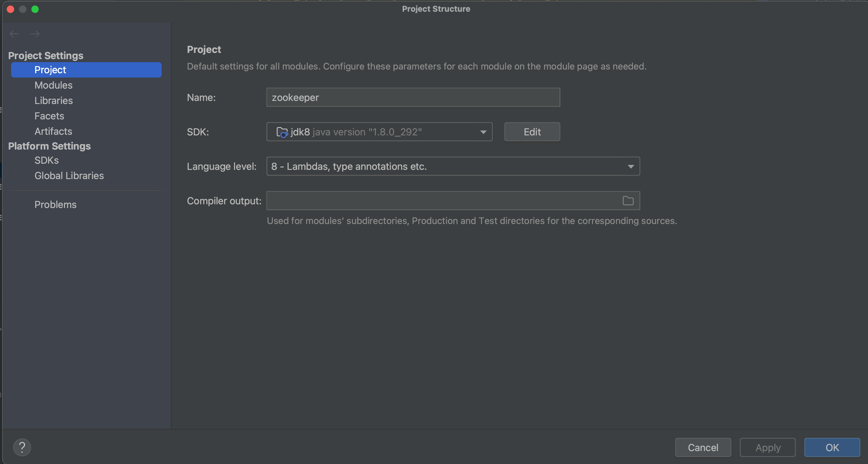Open help via question mark icon
This screenshot has width=868, height=464.
(22, 447)
